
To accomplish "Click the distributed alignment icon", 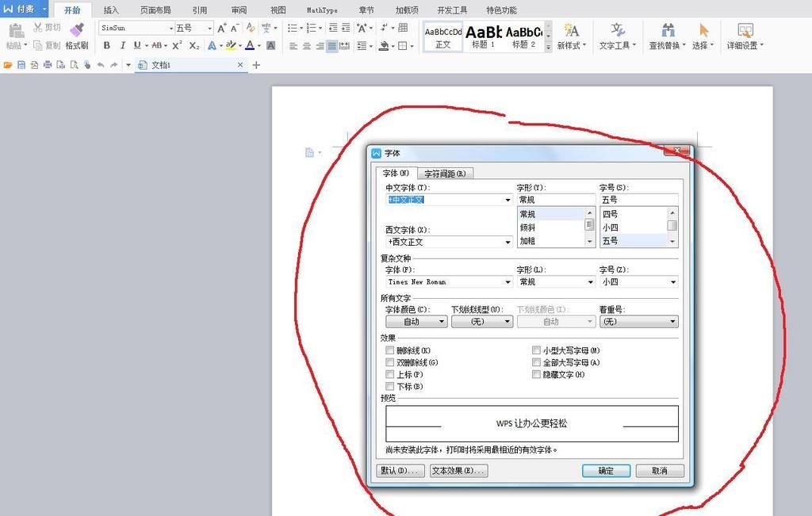I will click(344, 46).
